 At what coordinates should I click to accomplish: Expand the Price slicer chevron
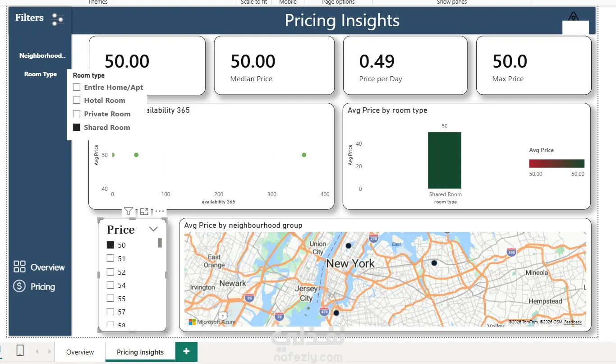pyautogui.click(x=153, y=229)
